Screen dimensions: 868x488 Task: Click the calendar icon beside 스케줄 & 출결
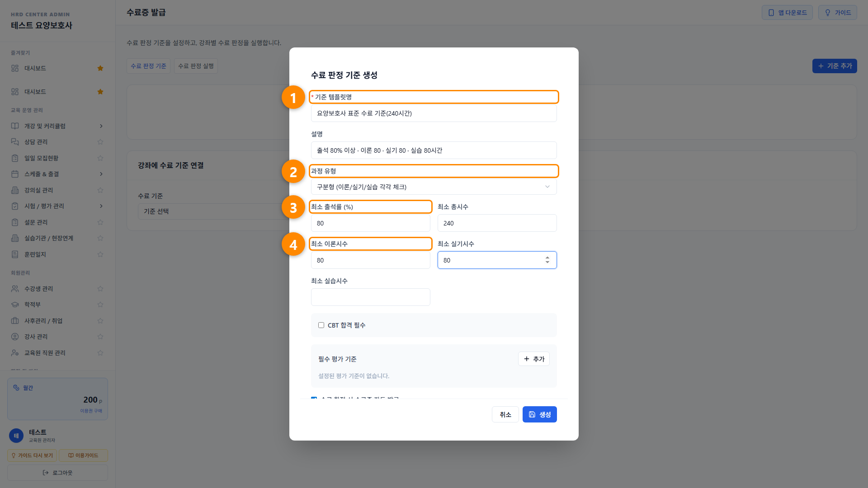click(x=15, y=174)
